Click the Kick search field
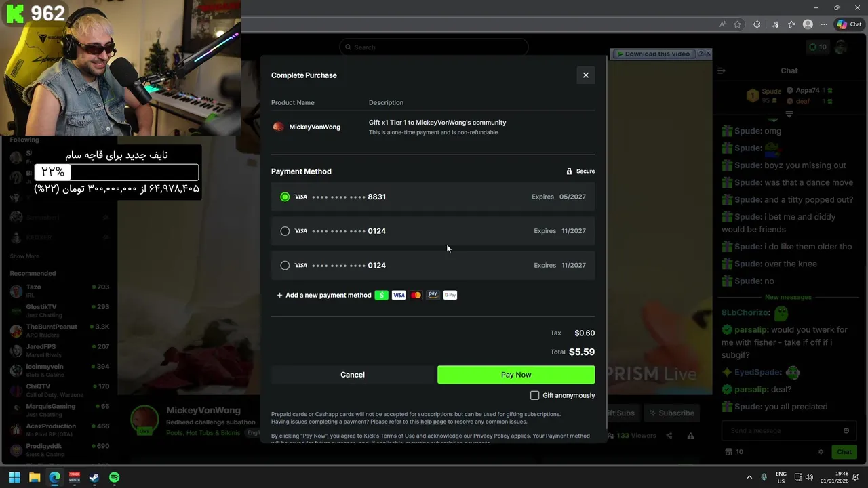 click(x=434, y=47)
